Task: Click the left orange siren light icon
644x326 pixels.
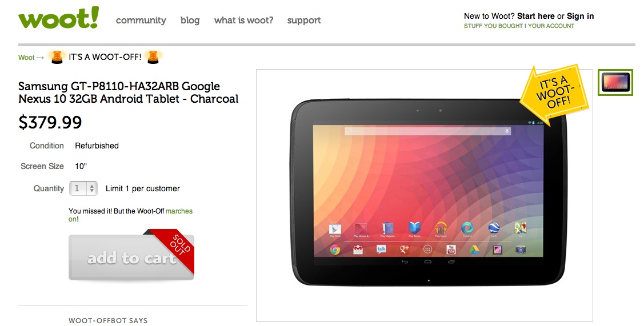Action: 57,57
